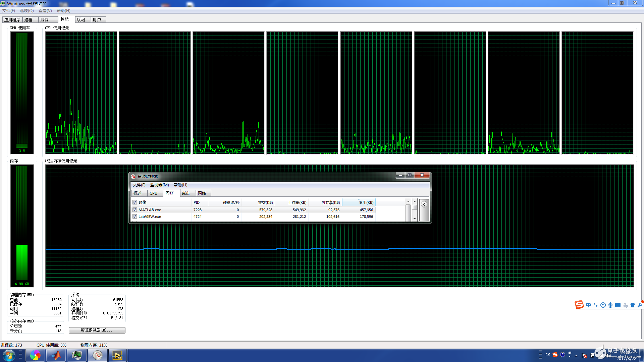Open the Sogou soft keyboard icon
This screenshot has height=362, width=644.
618,305
